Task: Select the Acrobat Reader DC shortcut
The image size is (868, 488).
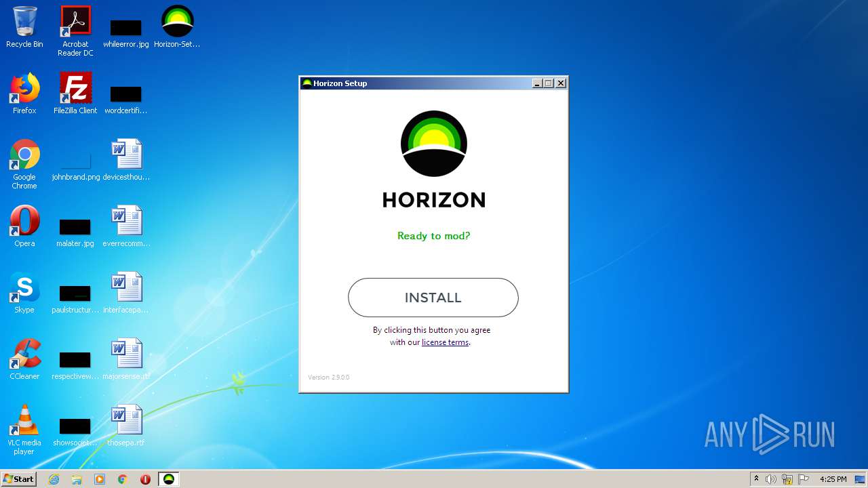Action: [75, 31]
